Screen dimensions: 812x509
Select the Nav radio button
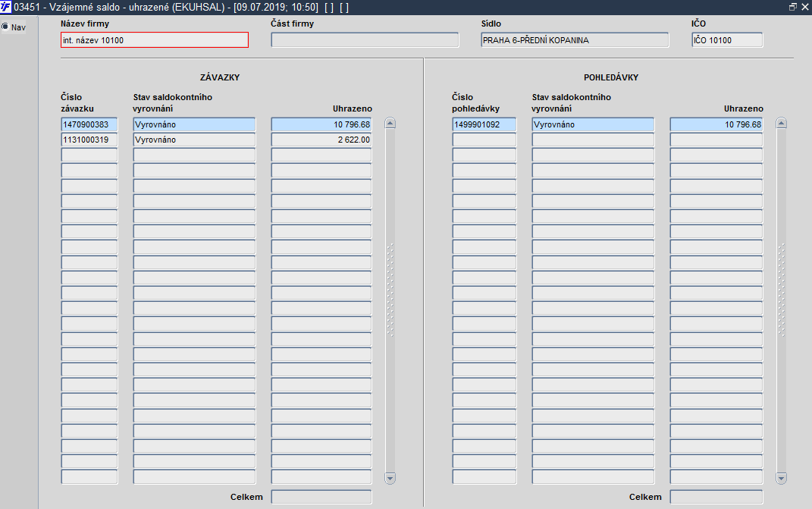pyautogui.click(x=5, y=27)
